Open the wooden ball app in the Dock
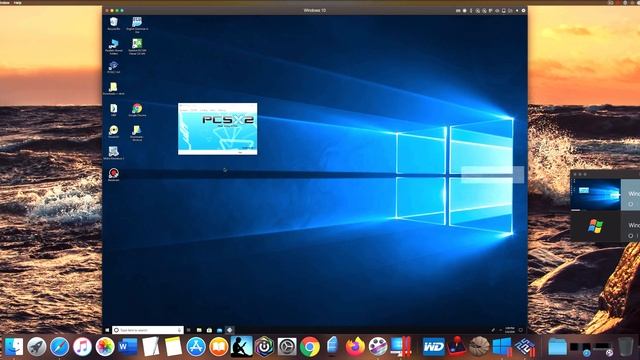This screenshot has height=360, width=640. [479, 347]
